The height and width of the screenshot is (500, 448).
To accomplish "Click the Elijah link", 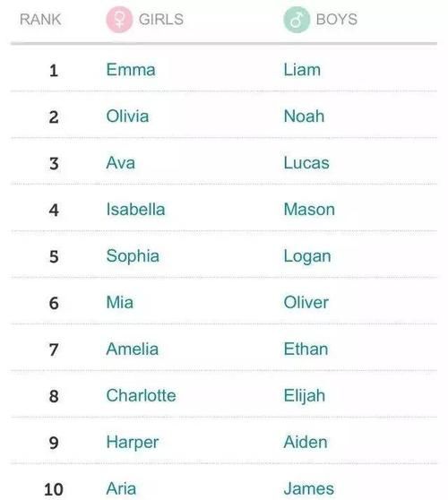I will [x=305, y=396].
